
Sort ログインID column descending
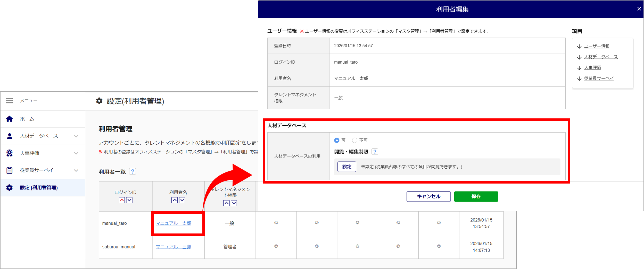point(129,200)
